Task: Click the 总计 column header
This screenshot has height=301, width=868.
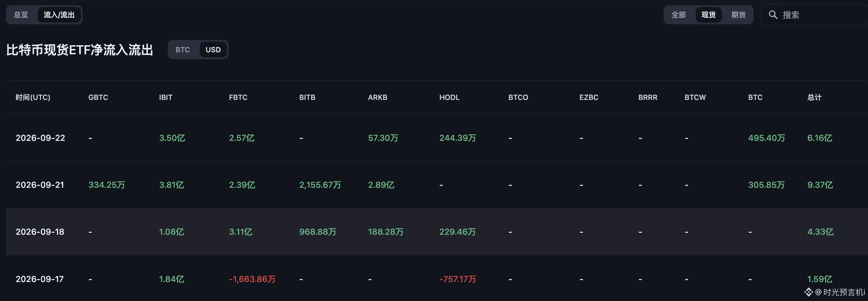Action: coord(814,98)
